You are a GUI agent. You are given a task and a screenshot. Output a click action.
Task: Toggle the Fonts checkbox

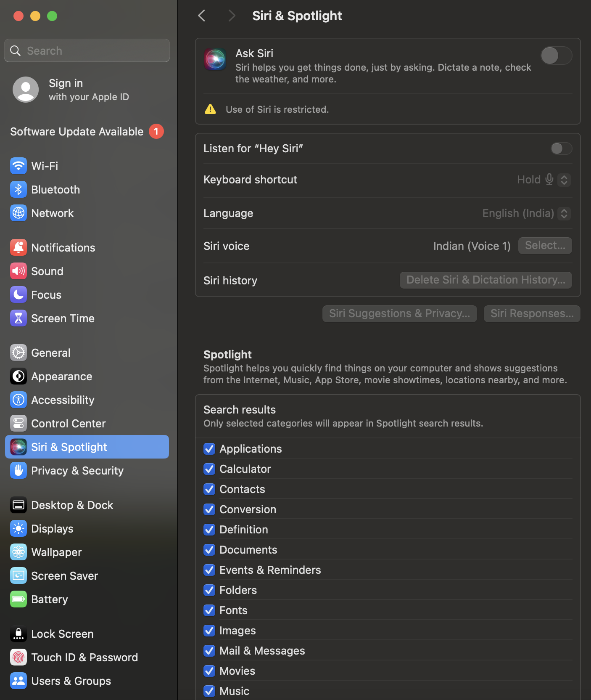(x=209, y=610)
